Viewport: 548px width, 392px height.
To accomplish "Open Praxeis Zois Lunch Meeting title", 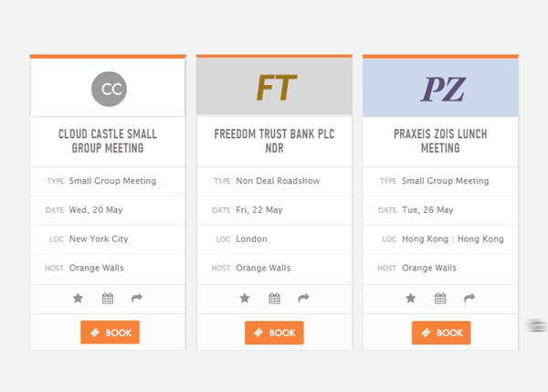I will click(440, 141).
